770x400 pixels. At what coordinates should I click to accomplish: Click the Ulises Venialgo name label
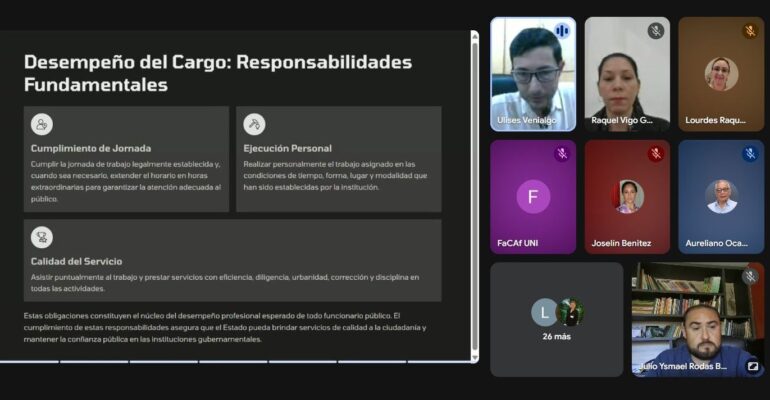click(526, 120)
